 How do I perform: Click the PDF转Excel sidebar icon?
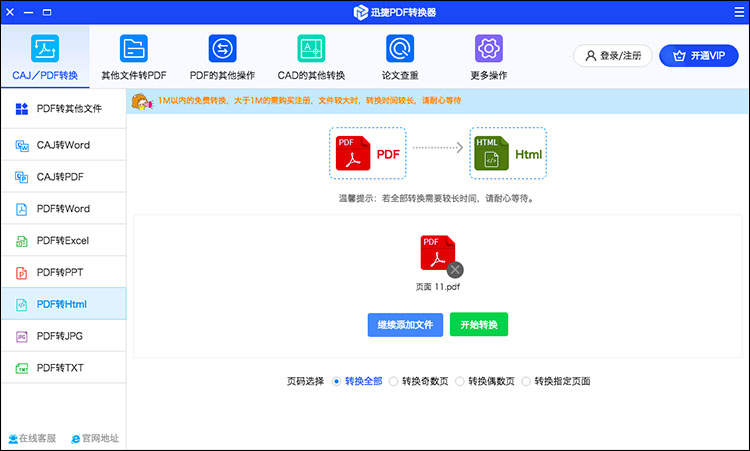22,241
